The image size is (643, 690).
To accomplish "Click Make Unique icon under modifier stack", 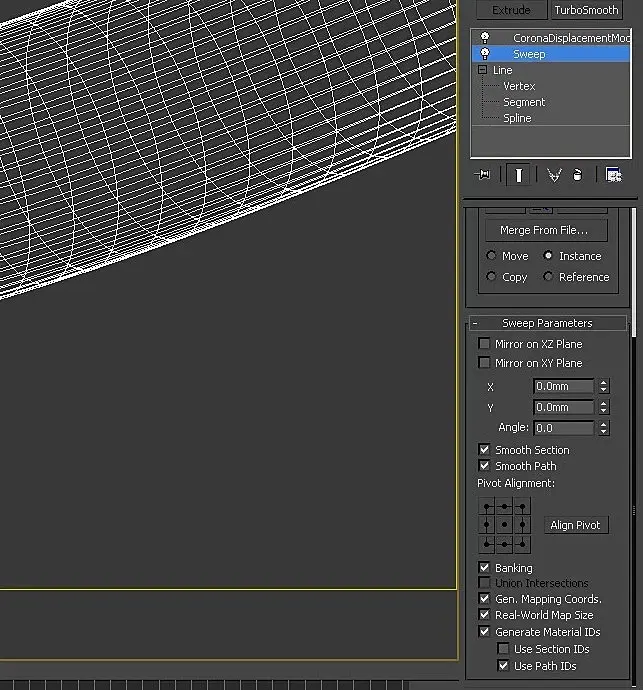I will pos(553,175).
